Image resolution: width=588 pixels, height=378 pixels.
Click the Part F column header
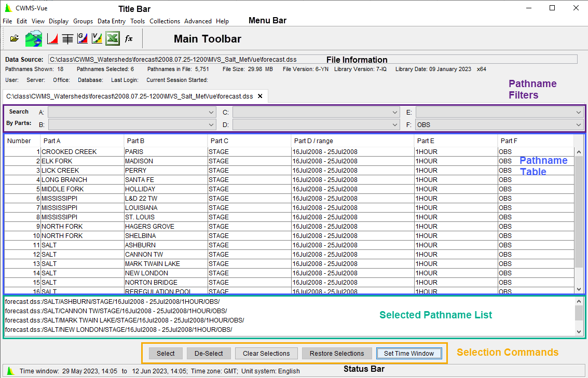(536, 141)
